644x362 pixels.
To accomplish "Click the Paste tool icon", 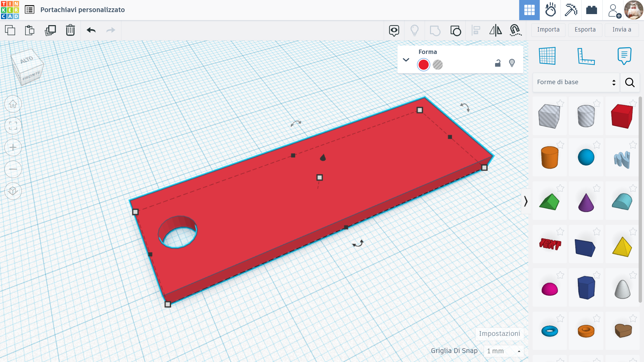I will click(x=30, y=30).
